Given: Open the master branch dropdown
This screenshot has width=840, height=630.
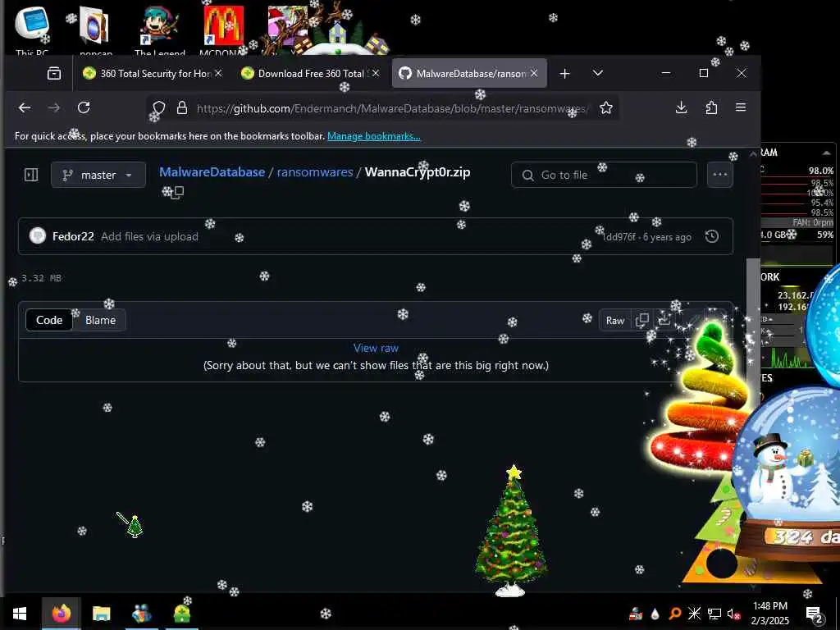Looking at the screenshot, I should pyautogui.click(x=98, y=175).
